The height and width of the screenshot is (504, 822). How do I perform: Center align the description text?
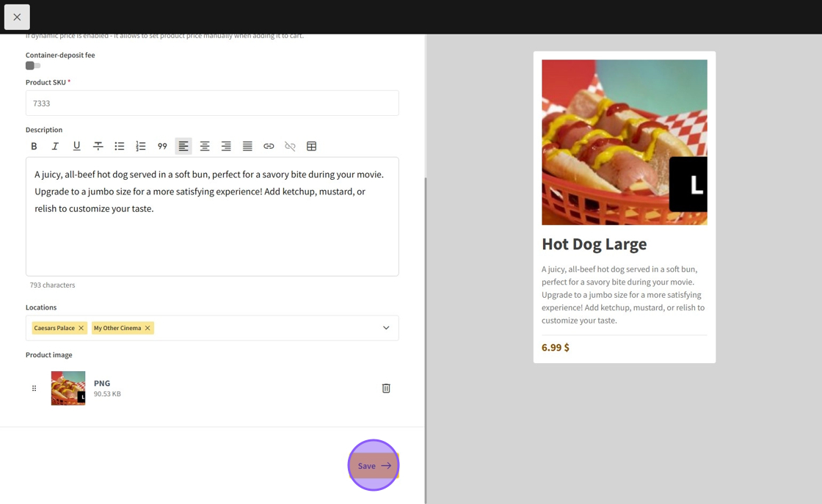click(x=205, y=146)
